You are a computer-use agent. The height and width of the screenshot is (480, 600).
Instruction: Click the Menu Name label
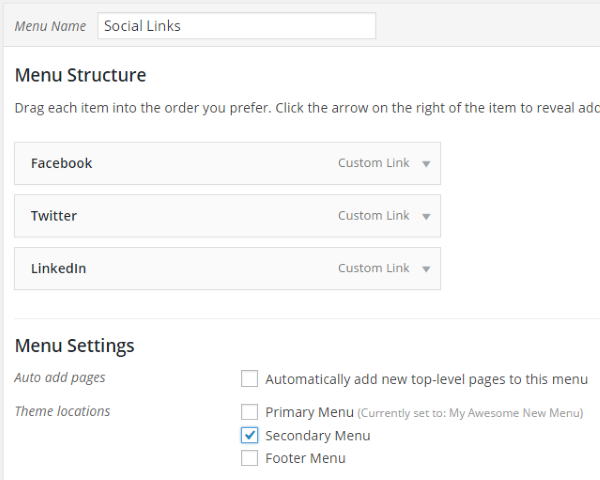(x=50, y=26)
